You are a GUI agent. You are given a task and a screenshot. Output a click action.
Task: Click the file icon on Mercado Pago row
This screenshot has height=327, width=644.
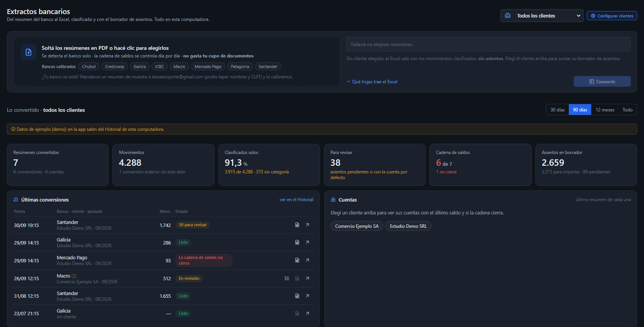[297, 260]
